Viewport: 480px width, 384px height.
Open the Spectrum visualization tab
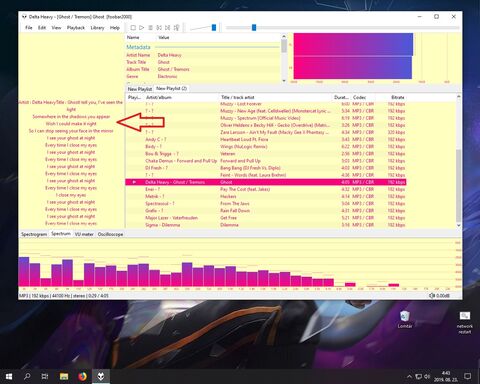(x=61, y=234)
